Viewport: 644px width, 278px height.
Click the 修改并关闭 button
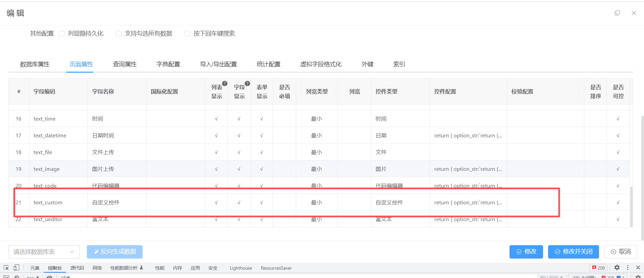(574, 252)
